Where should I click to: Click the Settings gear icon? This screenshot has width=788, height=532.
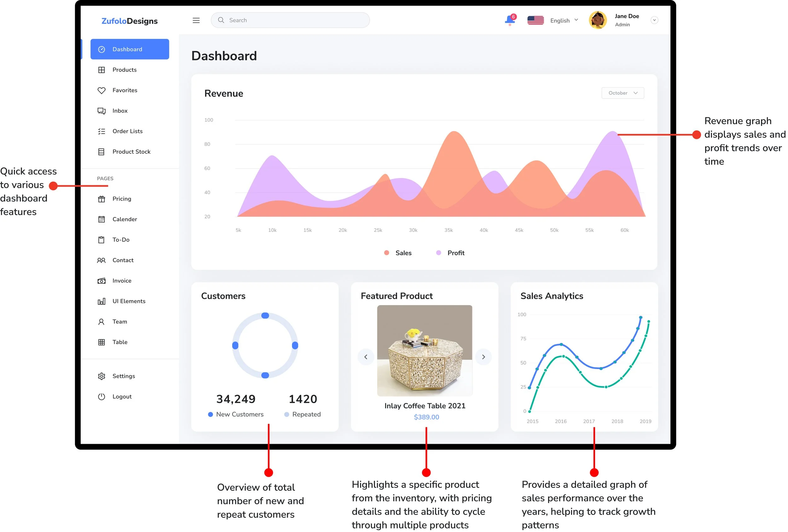click(101, 376)
